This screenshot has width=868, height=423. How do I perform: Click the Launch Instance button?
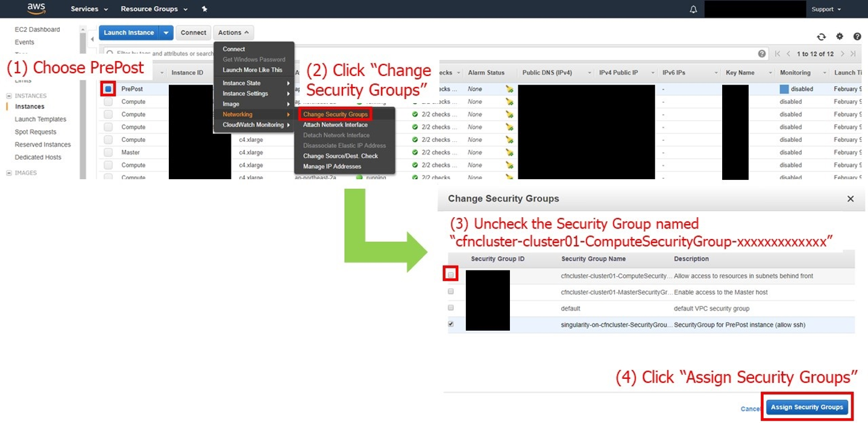[x=129, y=33]
